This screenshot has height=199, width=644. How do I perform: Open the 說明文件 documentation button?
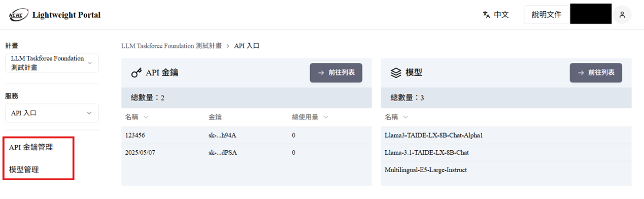click(547, 15)
